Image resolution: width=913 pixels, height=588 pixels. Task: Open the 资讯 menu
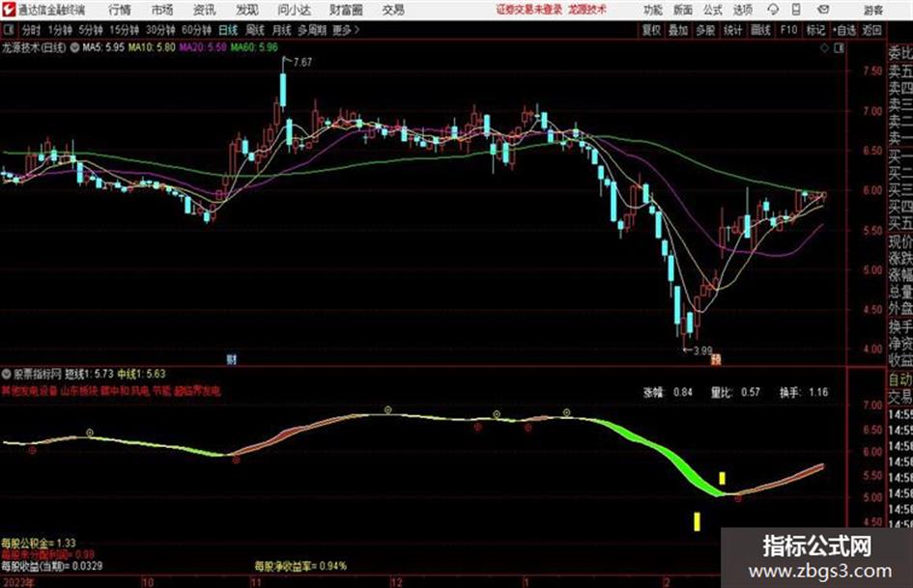[205, 10]
